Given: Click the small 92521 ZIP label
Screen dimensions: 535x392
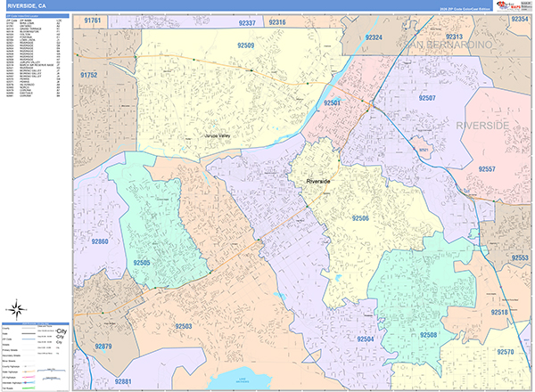Looking at the screenshot, I should (424, 150).
